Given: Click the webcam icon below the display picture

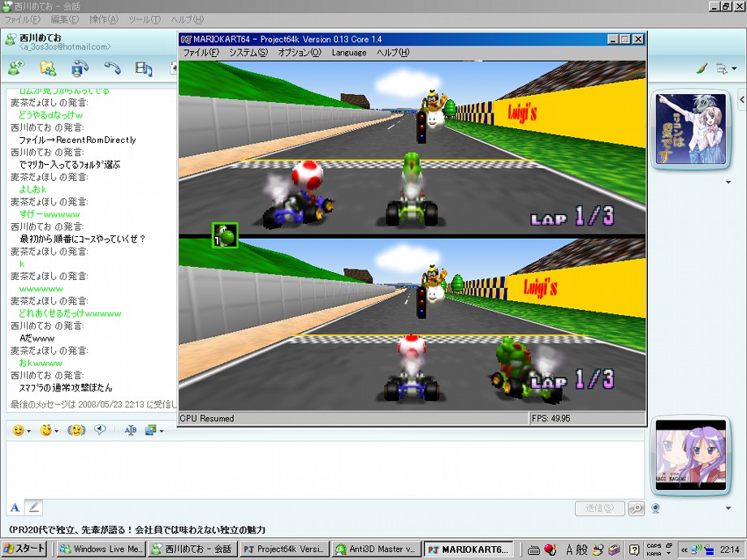Looking at the screenshot, I should (x=655, y=509).
